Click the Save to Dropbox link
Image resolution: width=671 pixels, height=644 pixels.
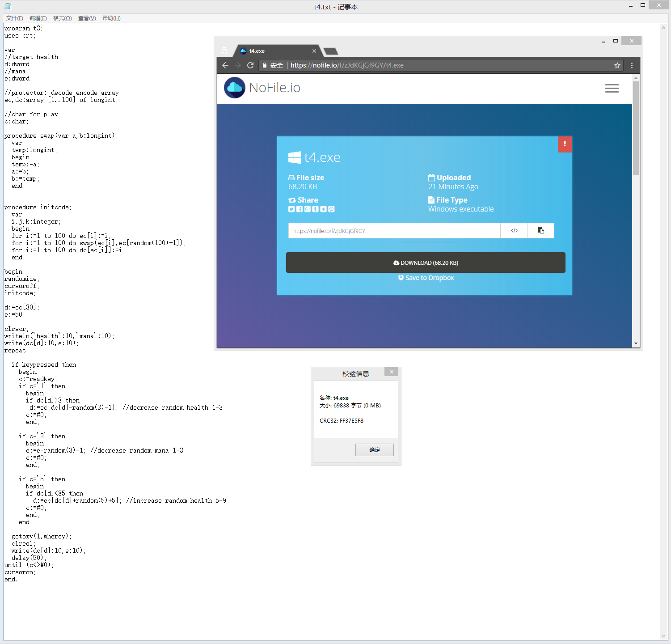426,278
